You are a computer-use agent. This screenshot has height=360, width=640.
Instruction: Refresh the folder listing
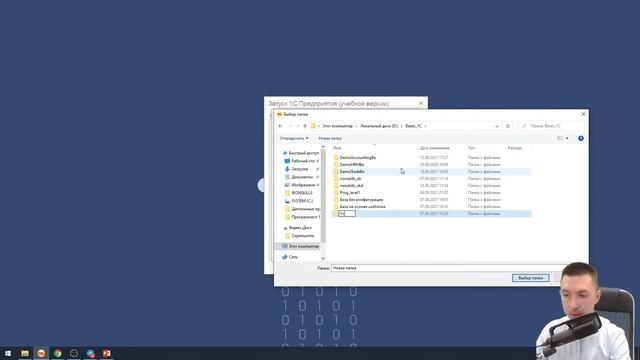pos(508,126)
